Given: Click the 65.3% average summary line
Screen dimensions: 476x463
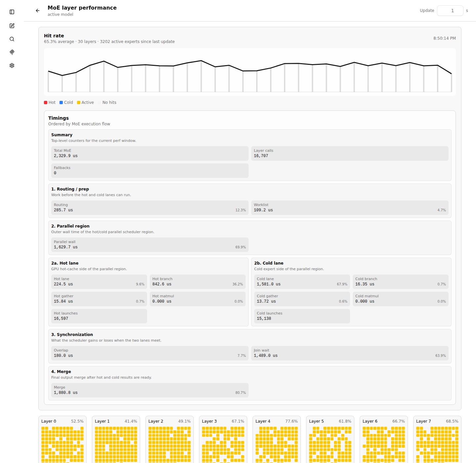Looking at the screenshot, I should click(x=109, y=42).
